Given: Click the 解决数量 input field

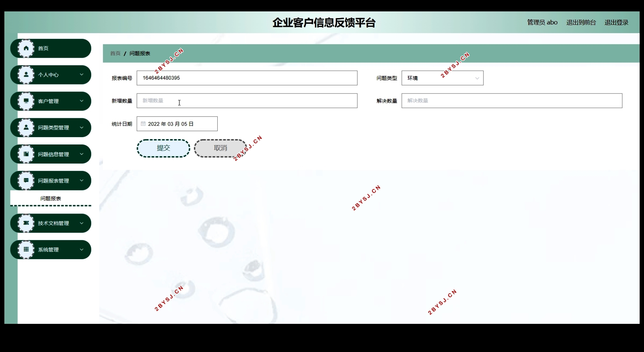Looking at the screenshot, I should point(512,101).
